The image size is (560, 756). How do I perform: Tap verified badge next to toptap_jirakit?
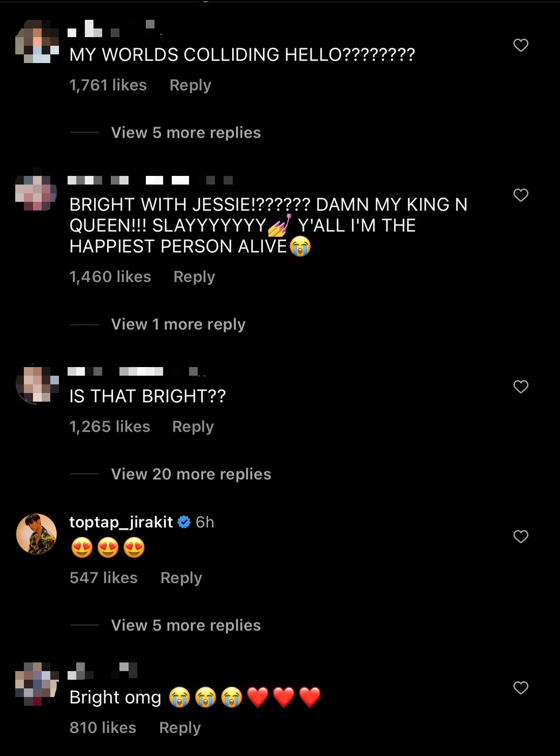[x=184, y=522]
